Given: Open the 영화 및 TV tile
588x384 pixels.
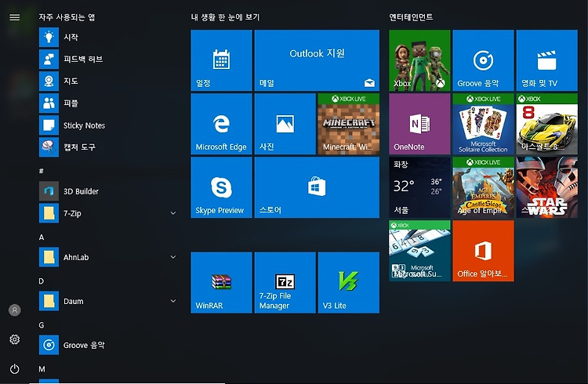Looking at the screenshot, I should [x=546, y=60].
